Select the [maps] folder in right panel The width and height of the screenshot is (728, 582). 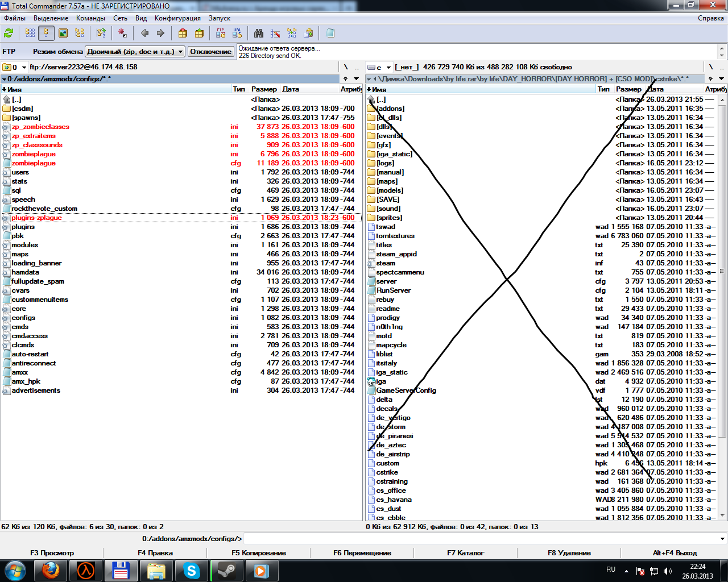coord(541,181)
